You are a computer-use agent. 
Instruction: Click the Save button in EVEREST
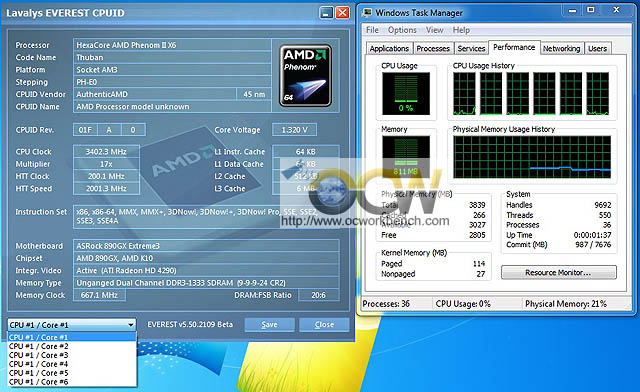pos(269,325)
